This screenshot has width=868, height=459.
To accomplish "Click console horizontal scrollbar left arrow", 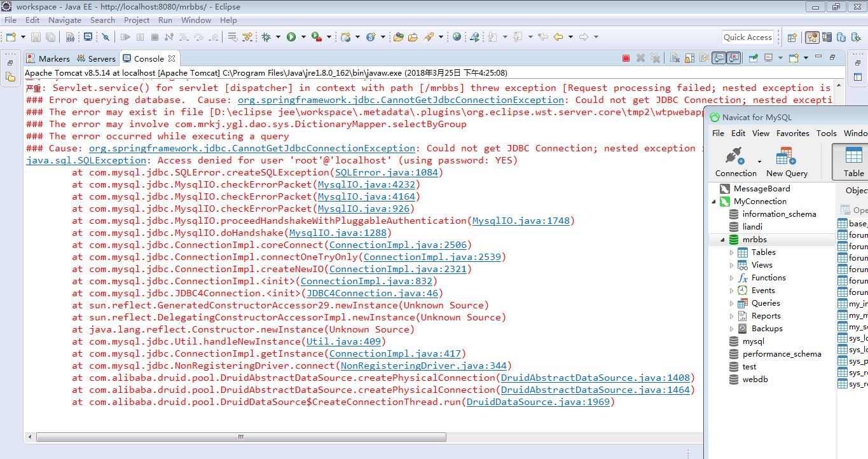I will (30, 437).
